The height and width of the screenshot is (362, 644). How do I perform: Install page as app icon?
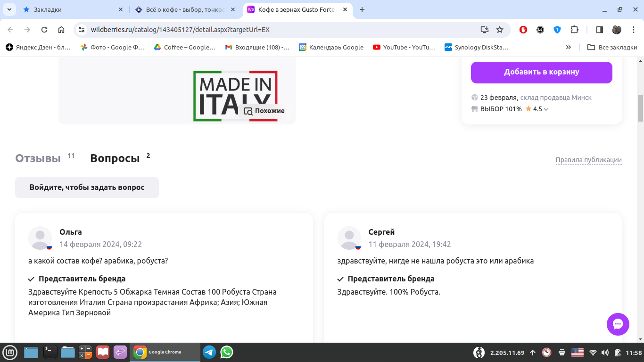pyautogui.click(x=484, y=30)
